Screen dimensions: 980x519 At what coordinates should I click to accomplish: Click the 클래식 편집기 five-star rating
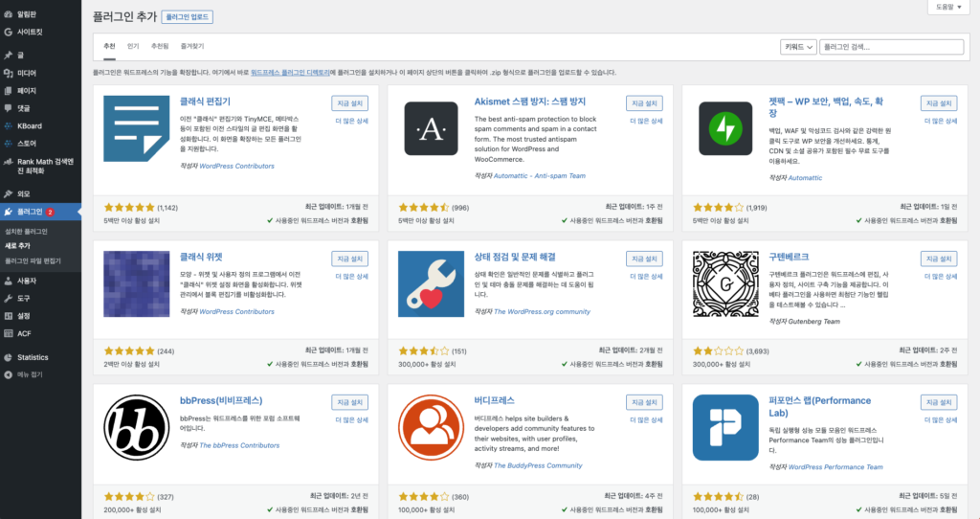(129, 208)
